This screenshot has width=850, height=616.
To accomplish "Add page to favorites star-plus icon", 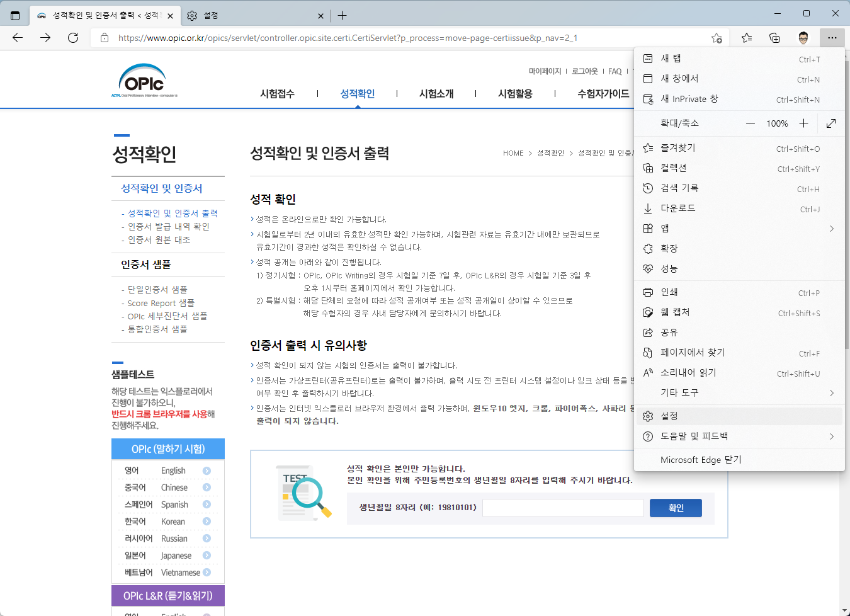I will click(x=717, y=38).
